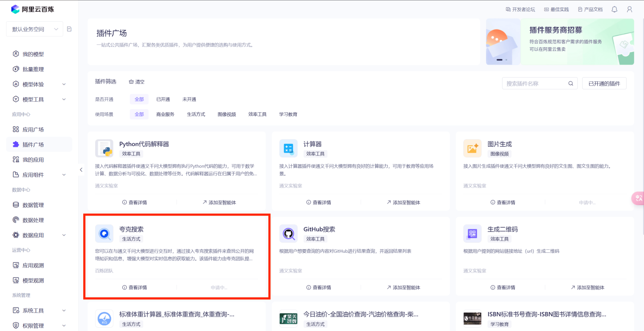
Task: Filter scenario by 学习教育
Action: [x=288, y=114]
